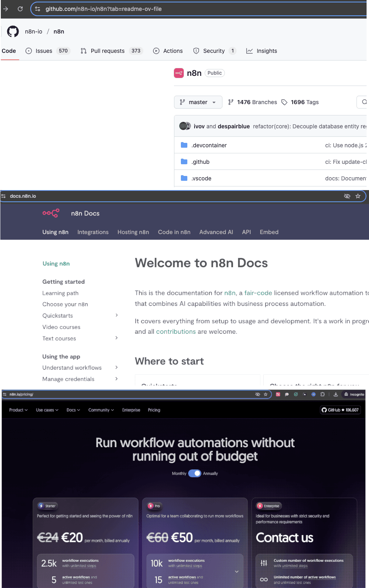The height and width of the screenshot is (588, 369).
Task: Click the GitHub octocat logo
Action: coord(13,31)
